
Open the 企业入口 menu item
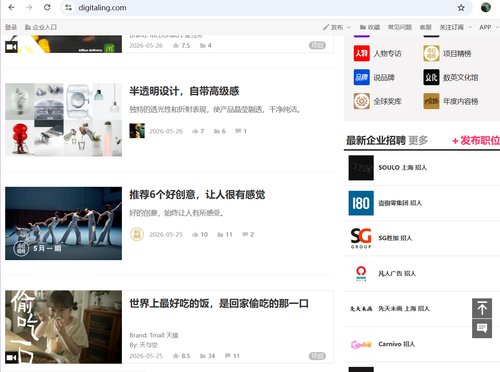[41, 27]
